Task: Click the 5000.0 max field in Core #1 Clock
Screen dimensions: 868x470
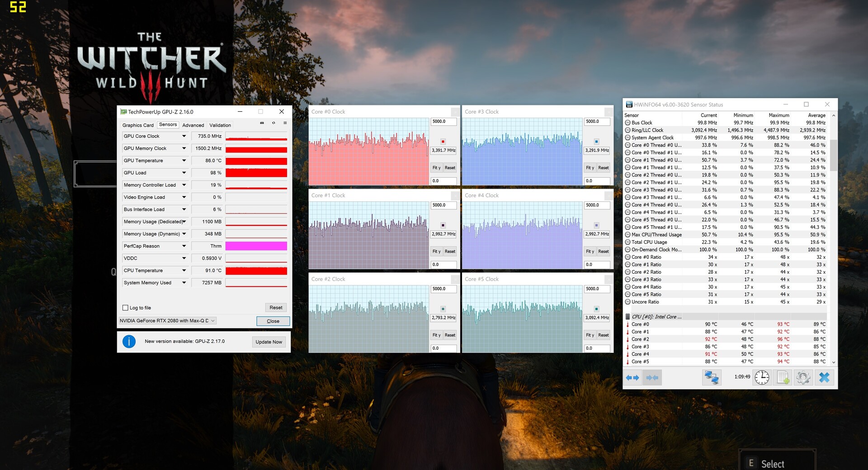Action: [x=443, y=205]
